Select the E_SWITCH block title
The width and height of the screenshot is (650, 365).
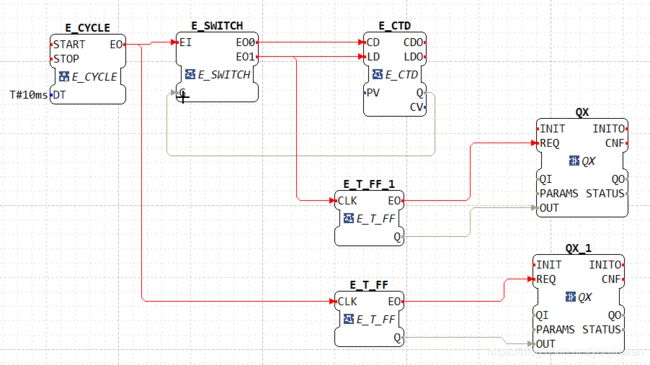[x=217, y=26]
